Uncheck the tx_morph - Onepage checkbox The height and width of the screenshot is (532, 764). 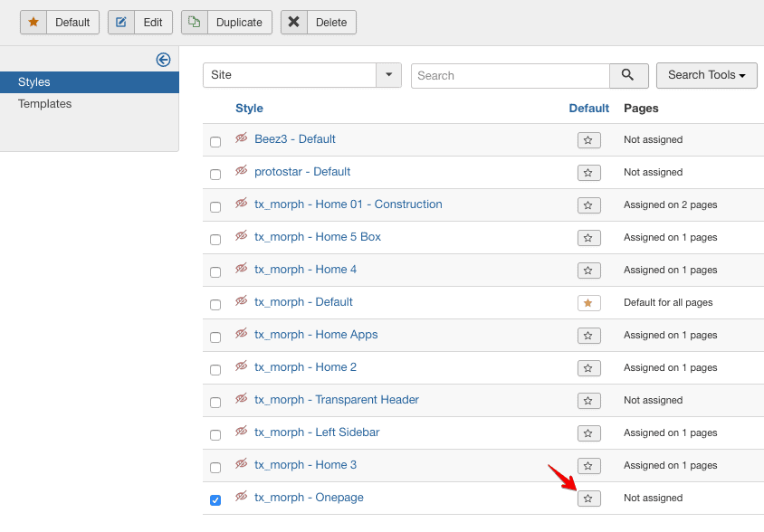215,499
